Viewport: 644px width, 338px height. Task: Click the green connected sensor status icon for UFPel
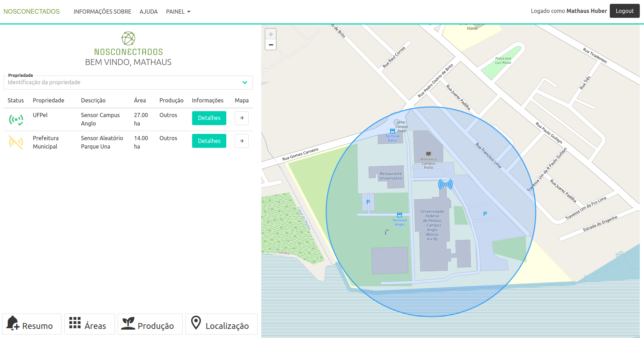click(16, 119)
